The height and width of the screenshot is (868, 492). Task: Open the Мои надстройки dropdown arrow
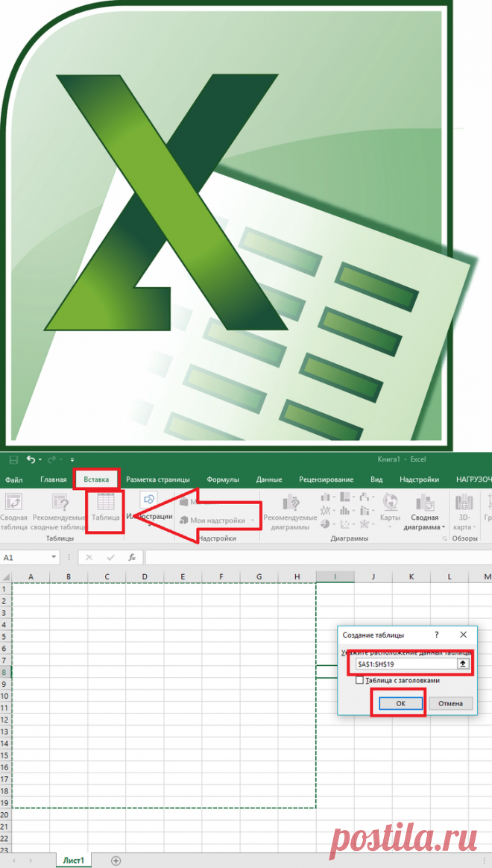pos(253,521)
